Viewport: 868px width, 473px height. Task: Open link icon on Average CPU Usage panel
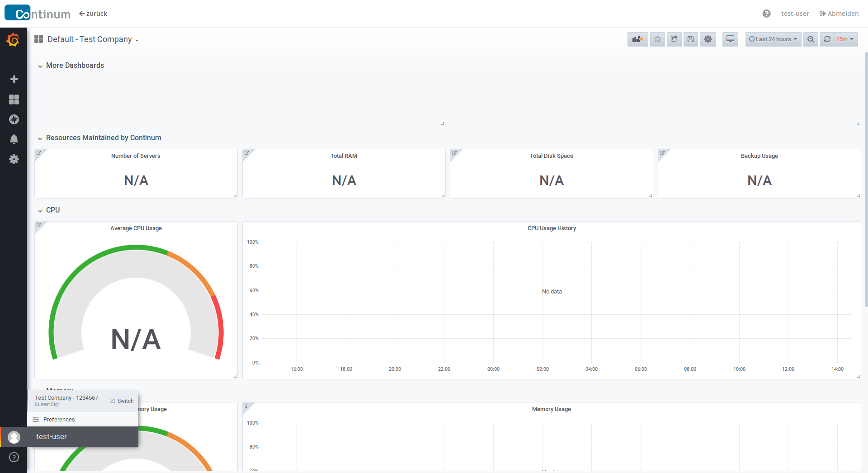[39, 225]
